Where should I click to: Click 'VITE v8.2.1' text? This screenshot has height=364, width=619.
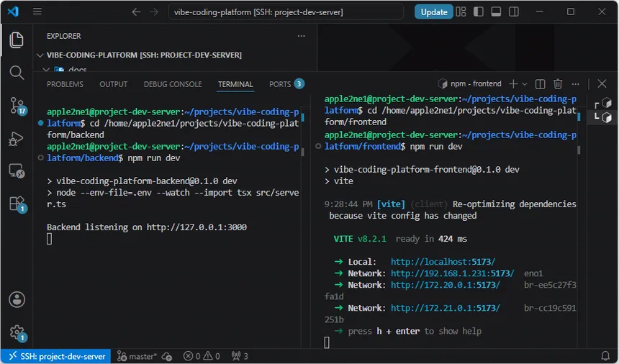point(360,239)
